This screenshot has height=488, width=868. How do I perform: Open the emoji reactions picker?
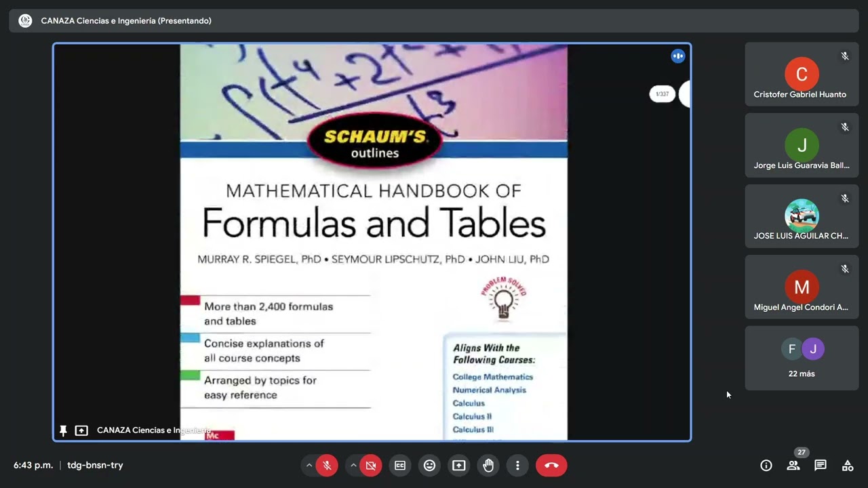[429, 466]
